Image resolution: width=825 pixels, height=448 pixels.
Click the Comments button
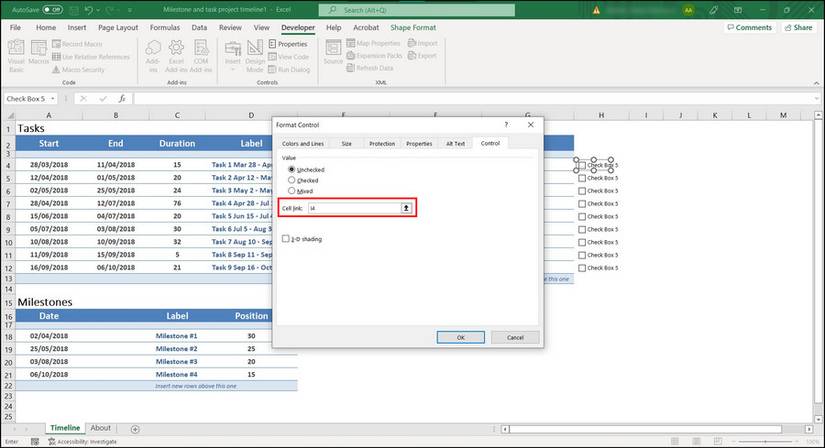pos(749,27)
